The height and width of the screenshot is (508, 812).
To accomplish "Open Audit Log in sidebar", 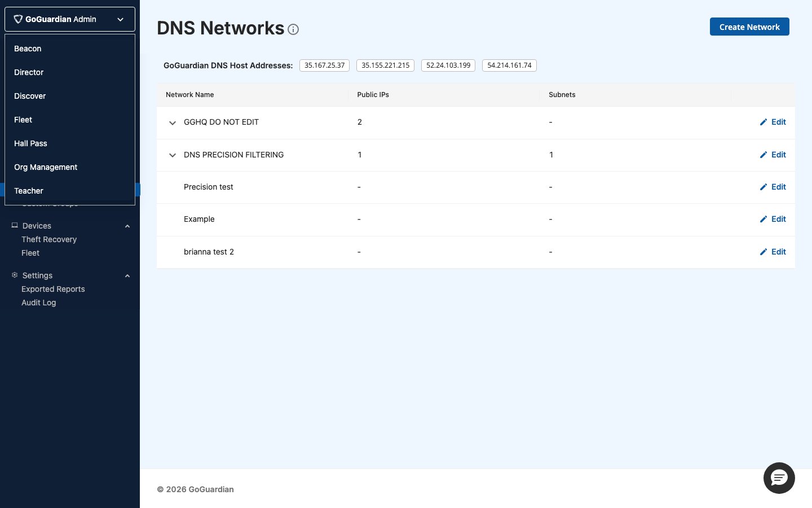I will coord(38,303).
